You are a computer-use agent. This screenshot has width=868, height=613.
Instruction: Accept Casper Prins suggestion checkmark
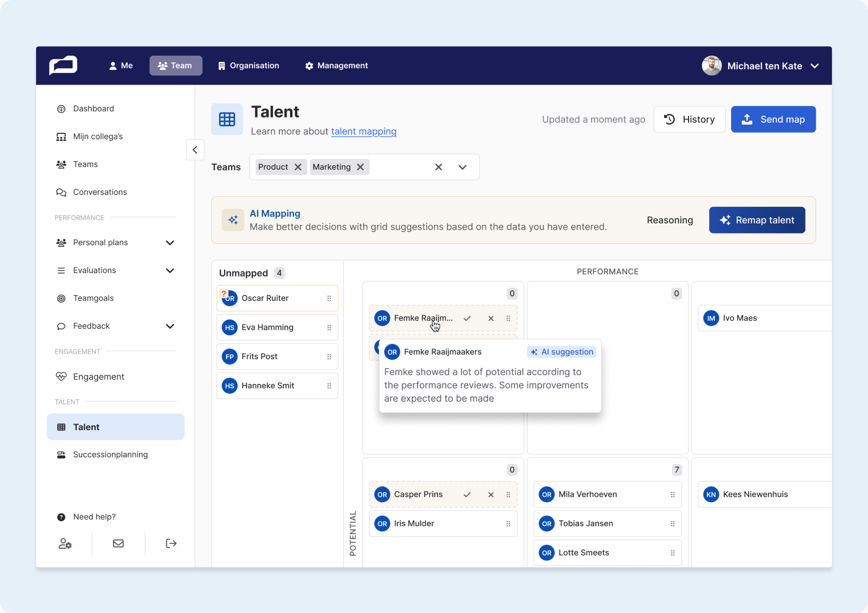(x=467, y=494)
